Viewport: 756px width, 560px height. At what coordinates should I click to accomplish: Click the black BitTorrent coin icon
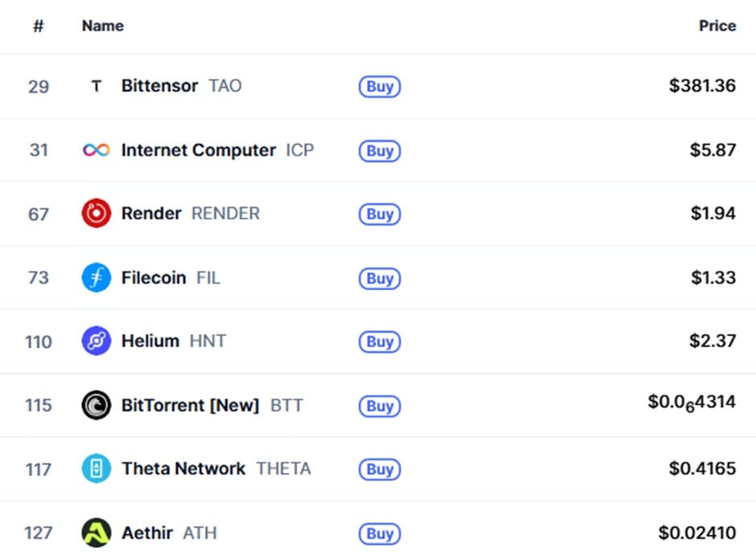97,405
